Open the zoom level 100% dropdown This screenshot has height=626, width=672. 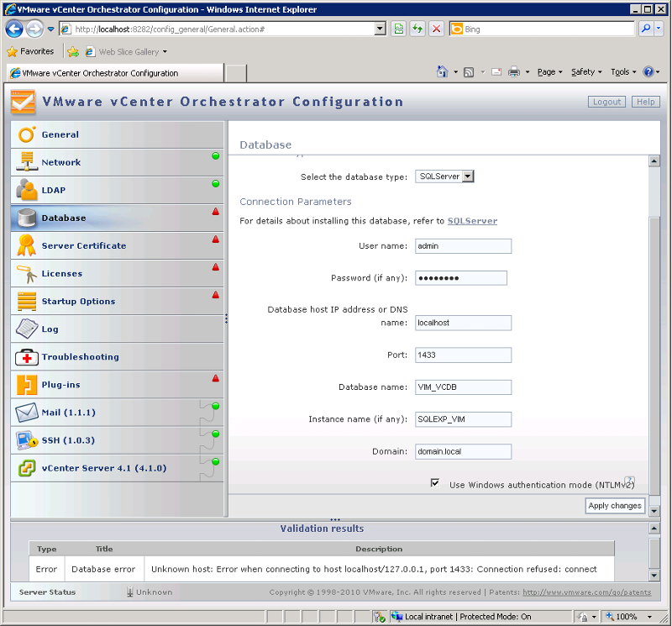[649, 617]
